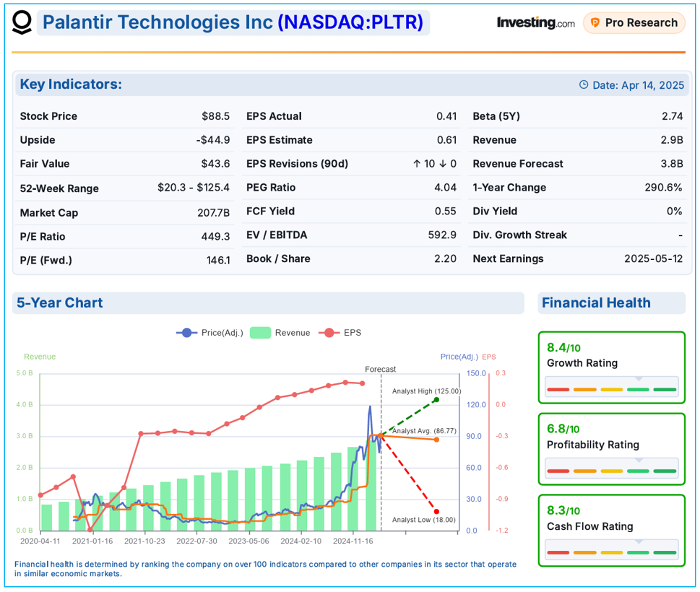
Task: Click Book / Share value 2.20
Action: 445,258
